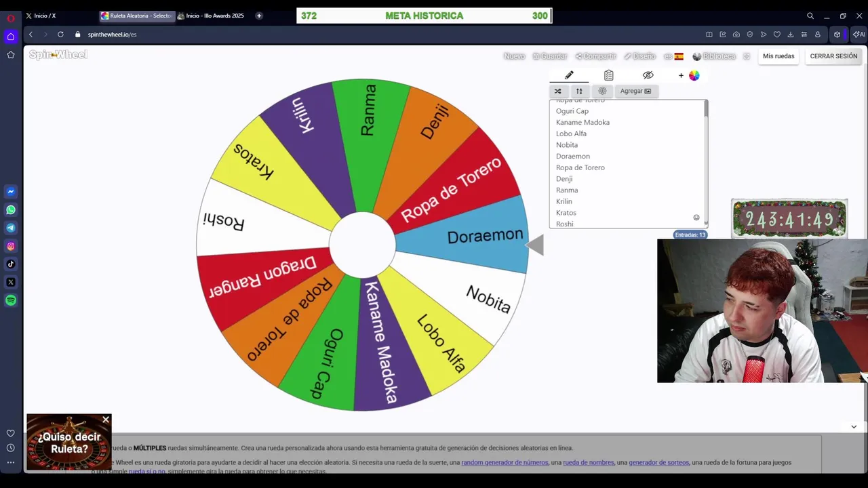Click the 'Entradas: 13' counter badge
Image resolution: width=868 pixels, height=488 pixels.
click(x=690, y=235)
